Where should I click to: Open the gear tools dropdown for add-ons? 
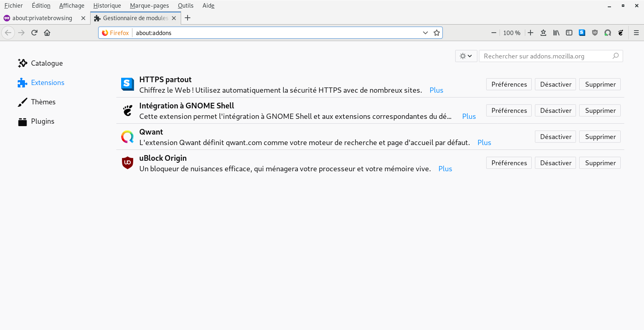(x=466, y=56)
